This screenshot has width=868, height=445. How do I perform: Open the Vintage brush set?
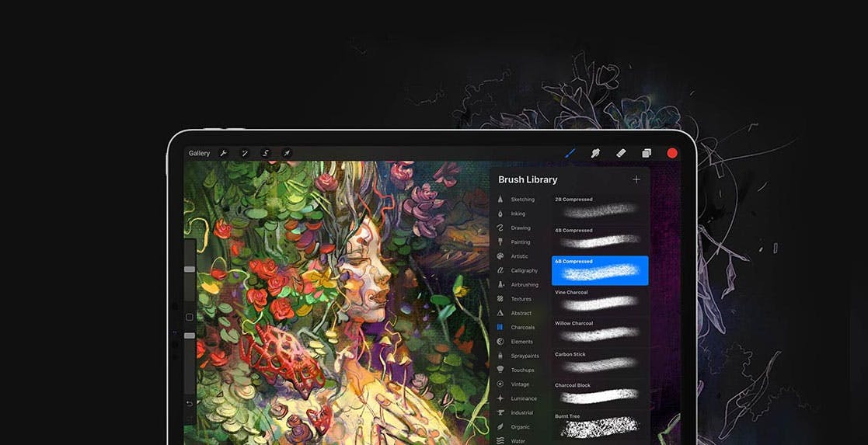[513, 384]
